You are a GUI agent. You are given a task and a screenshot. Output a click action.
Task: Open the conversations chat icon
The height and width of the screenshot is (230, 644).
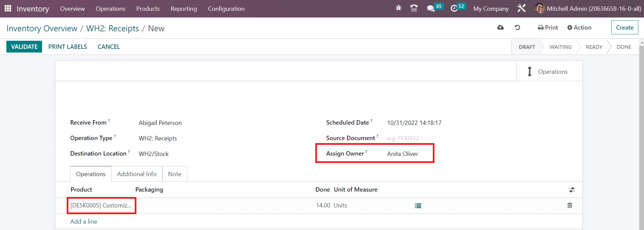[x=431, y=8]
